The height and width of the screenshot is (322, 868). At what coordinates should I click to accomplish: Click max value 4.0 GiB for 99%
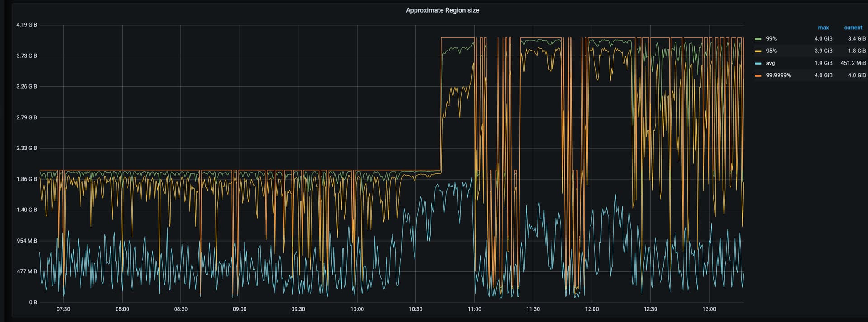coord(823,39)
